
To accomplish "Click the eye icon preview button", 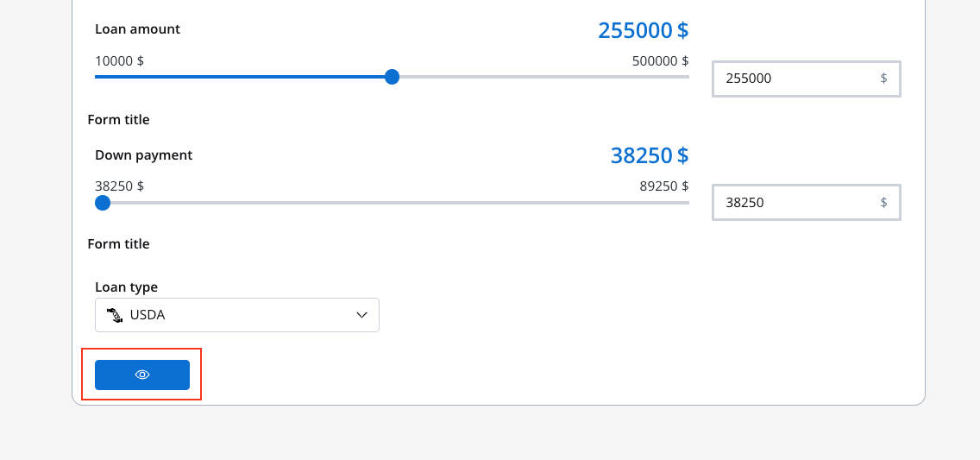I will (141, 375).
